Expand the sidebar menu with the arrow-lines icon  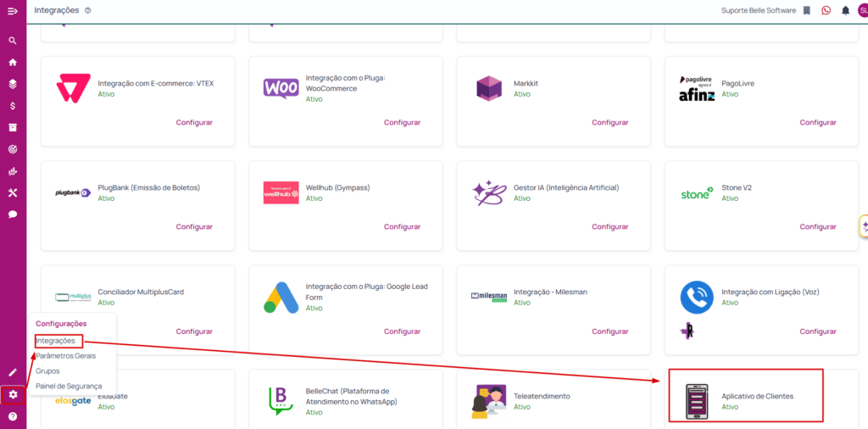click(13, 11)
